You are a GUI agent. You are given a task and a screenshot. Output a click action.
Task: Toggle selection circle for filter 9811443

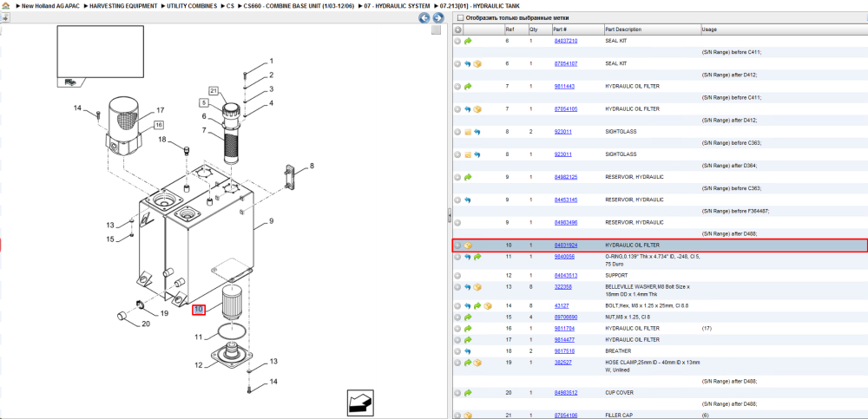pos(457,87)
